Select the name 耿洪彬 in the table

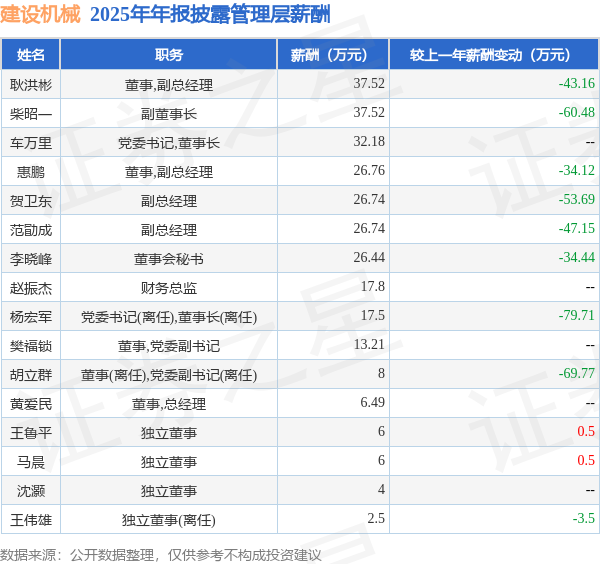tap(31, 85)
